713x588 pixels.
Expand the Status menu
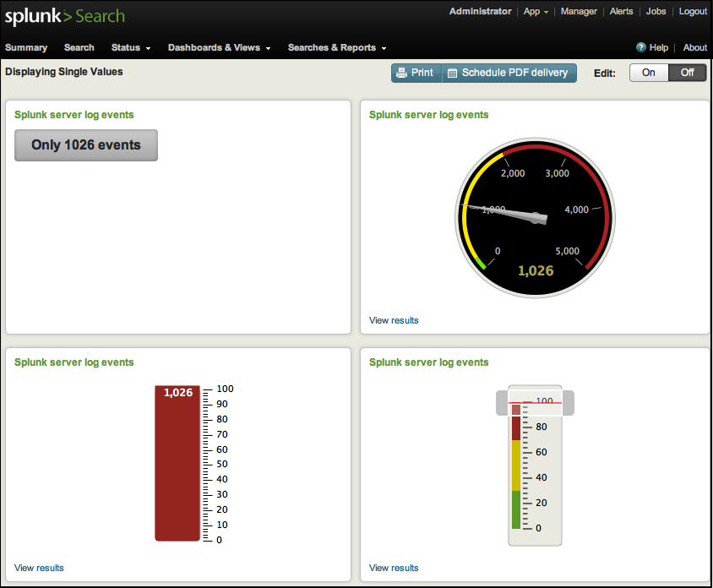[131, 48]
